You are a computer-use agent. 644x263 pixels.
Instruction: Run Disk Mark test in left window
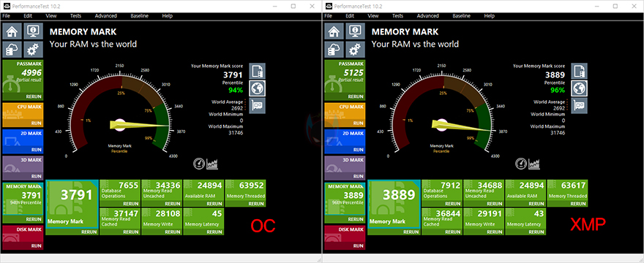(x=36, y=246)
